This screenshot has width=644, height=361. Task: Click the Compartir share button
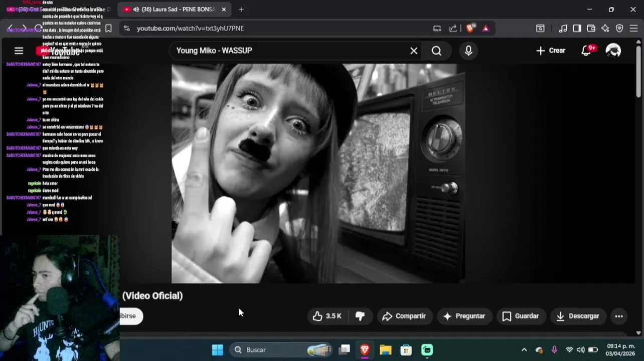pyautogui.click(x=404, y=316)
